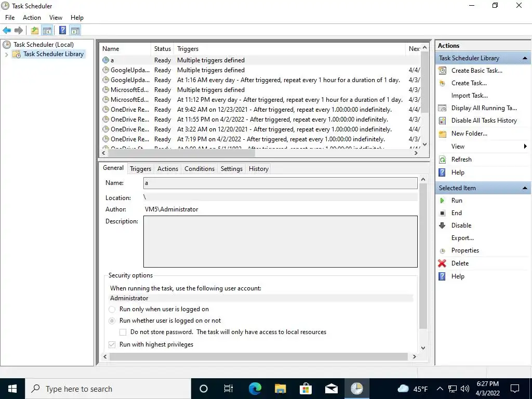Toggle the Show/Hide Action Pane toolbar icon
The height and width of the screenshot is (399, 532).
[75, 31]
